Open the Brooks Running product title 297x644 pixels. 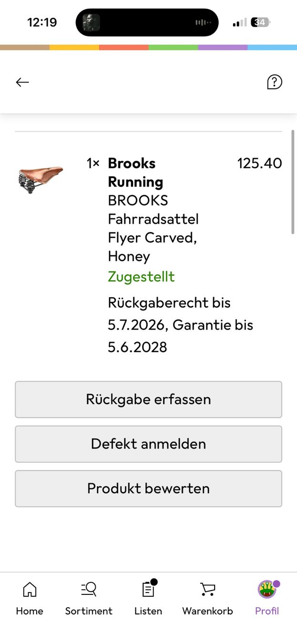coord(136,172)
